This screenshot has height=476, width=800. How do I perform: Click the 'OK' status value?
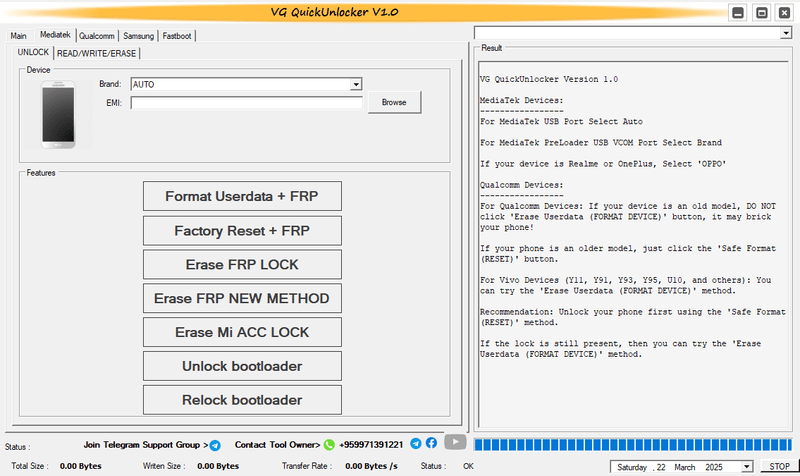(468, 466)
